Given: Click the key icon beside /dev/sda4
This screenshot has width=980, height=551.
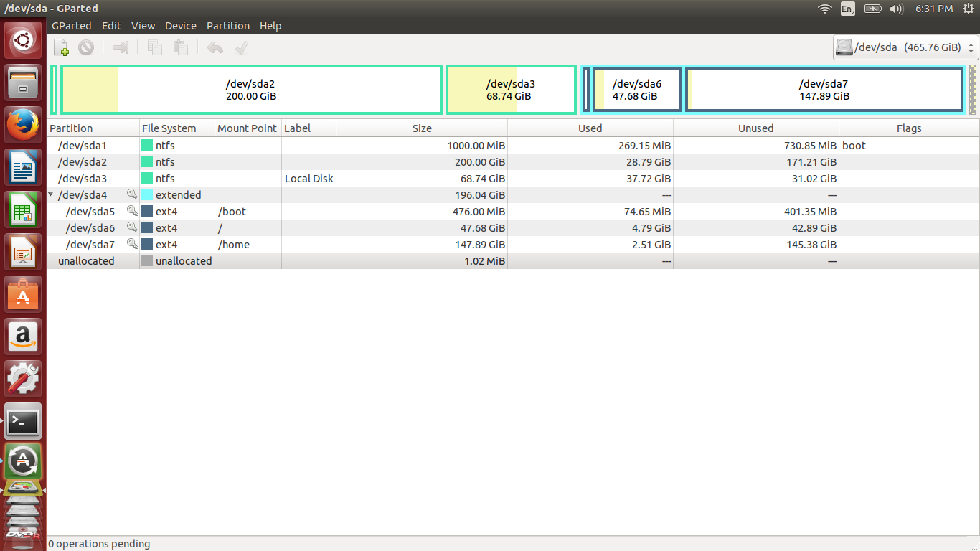Looking at the screenshot, I should tap(132, 194).
